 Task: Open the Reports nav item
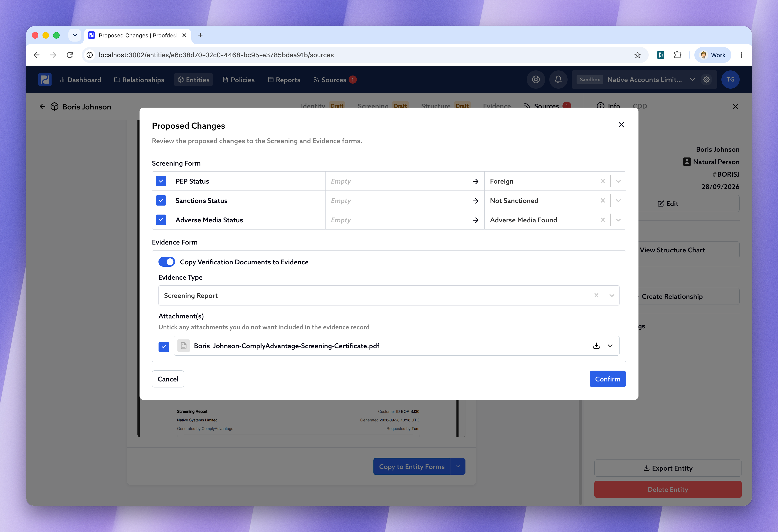284,80
